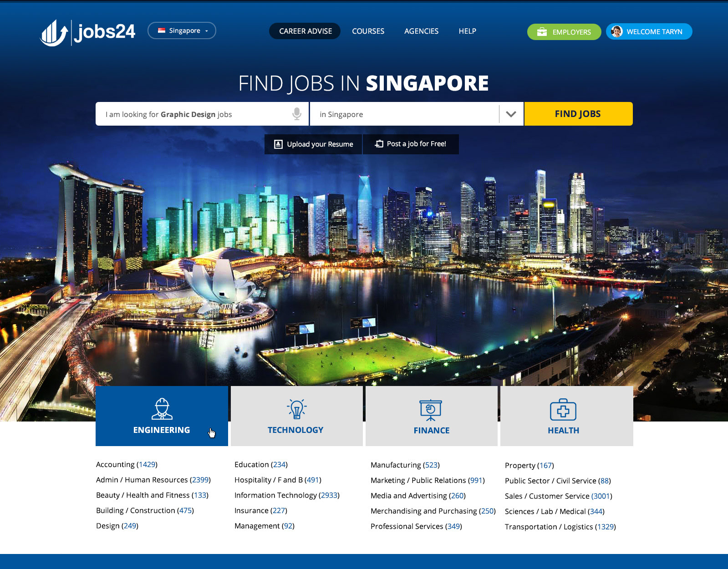This screenshot has width=728, height=569.
Task: Open Media and Advertising (260) link
Action: (x=418, y=495)
